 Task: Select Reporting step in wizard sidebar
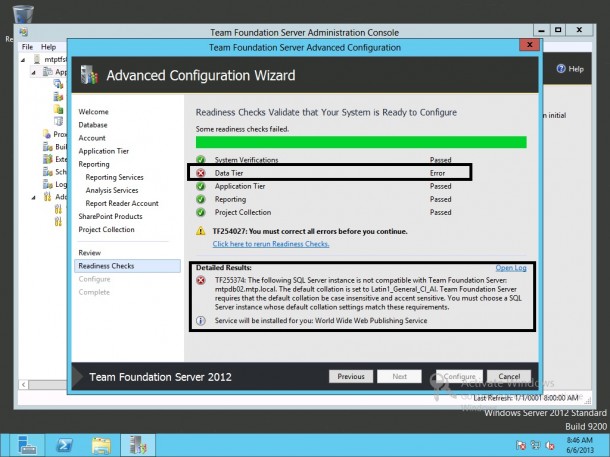94,164
